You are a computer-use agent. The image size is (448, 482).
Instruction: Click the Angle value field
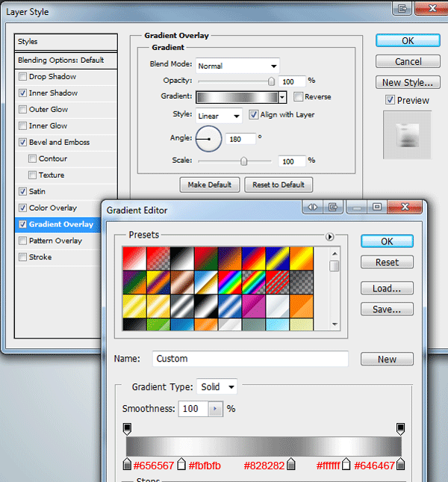tap(240, 139)
